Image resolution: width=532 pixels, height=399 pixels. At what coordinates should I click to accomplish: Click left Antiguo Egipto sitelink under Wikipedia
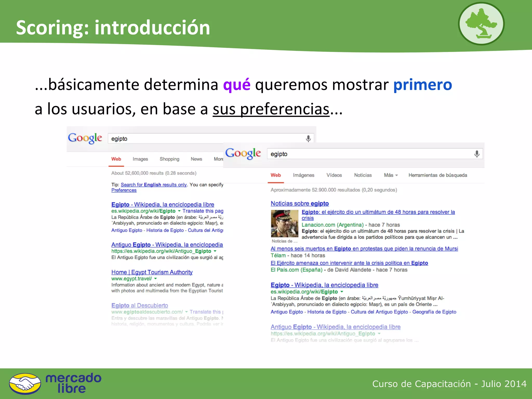127,230
